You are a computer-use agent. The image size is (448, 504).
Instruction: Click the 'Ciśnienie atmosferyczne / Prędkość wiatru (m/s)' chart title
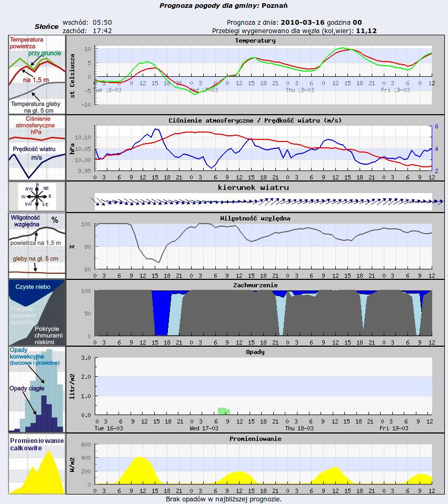tap(255, 120)
